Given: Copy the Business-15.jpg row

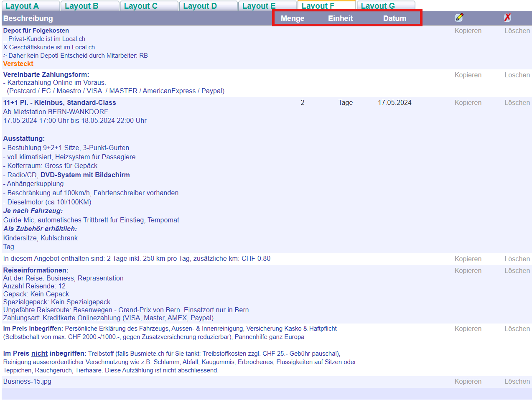Looking at the screenshot, I should (468, 382).
